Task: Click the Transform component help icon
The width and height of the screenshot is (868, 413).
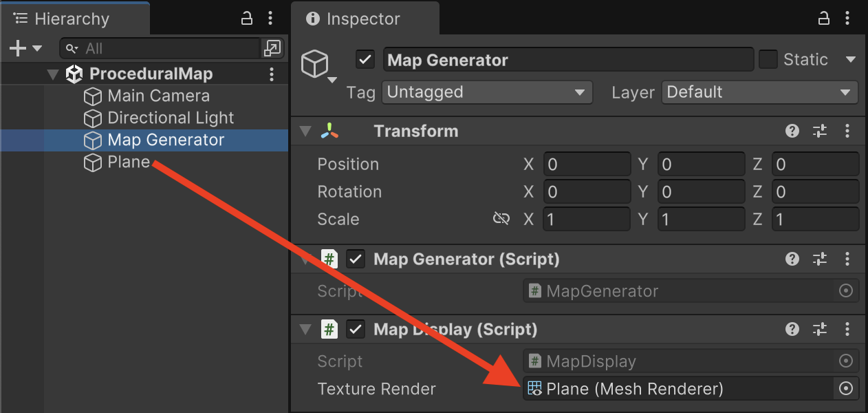Action: [x=792, y=131]
